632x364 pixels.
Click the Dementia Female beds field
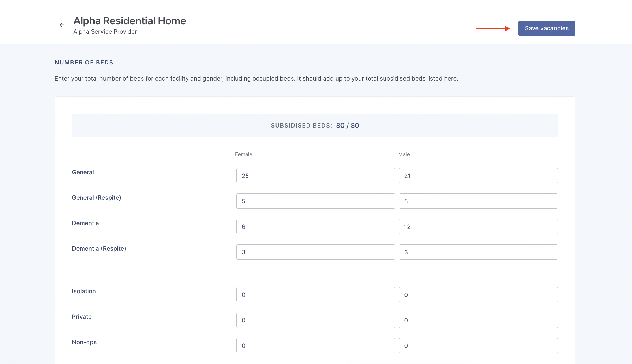click(316, 227)
